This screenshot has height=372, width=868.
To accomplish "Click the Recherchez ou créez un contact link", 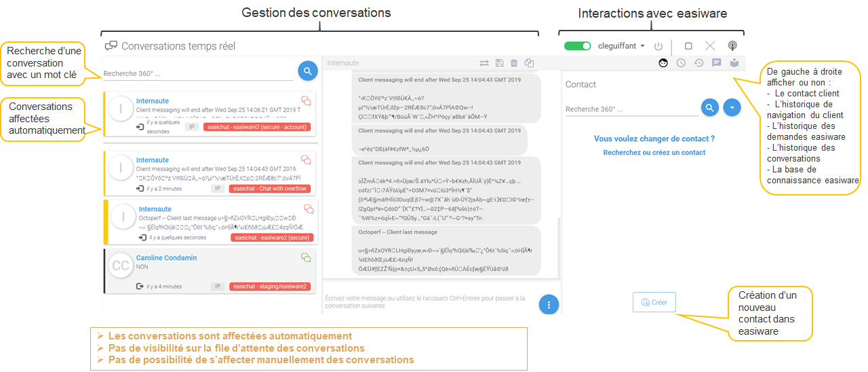I will [x=654, y=153].
